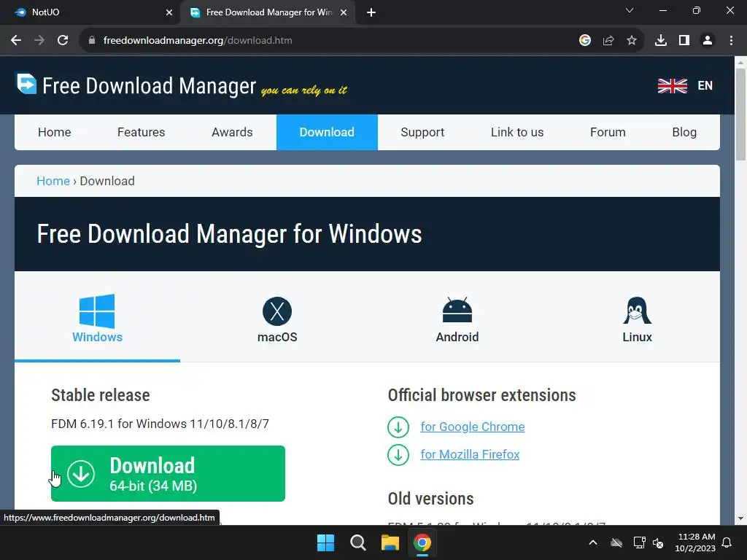This screenshot has height=560, width=747.
Task: Open File Explorer from taskbar
Action: pyautogui.click(x=390, y=542)
